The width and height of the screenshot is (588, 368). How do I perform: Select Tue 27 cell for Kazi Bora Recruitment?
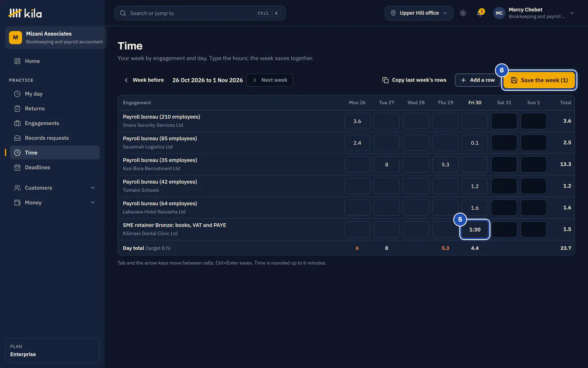(x=387, y=164)
